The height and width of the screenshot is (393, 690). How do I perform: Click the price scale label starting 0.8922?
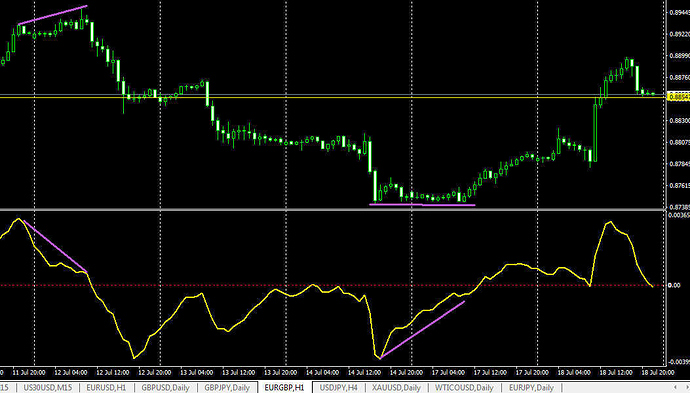(679, 34)
